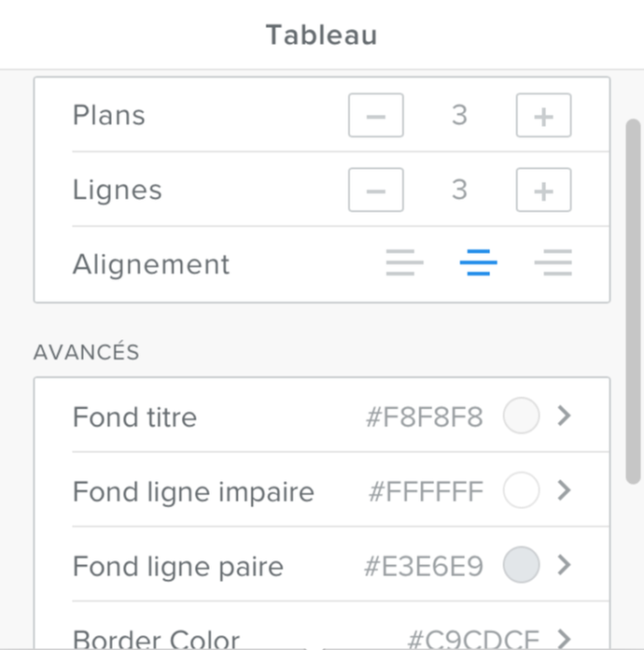Image resolution: width=644 pixels, height=650 pixels.
Task: Expand the Fond ligne impaire chevron
Action: (x=564, y=491)
